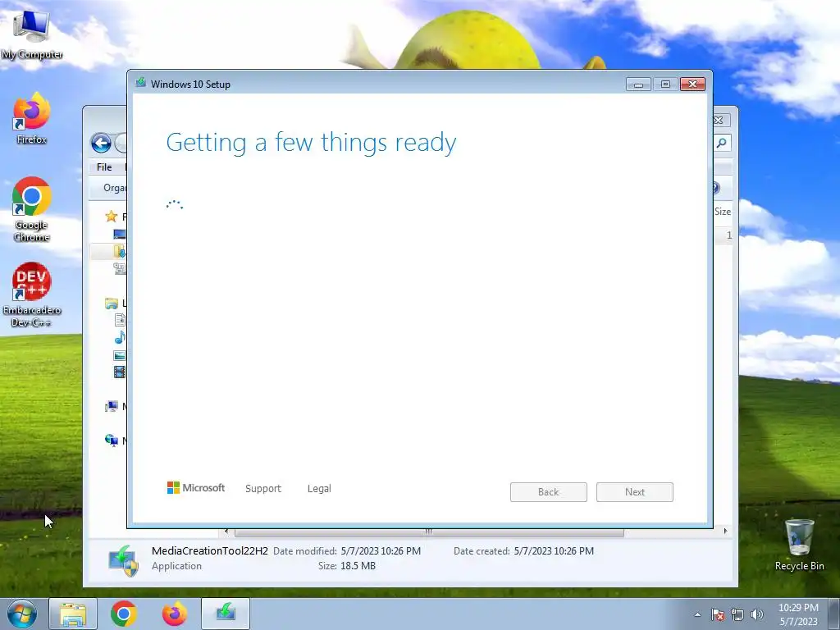The width and height of the screenshot is (840, 630).
Task: Click Date modified value 5/7/2023 10:26 PM
Action: pos(381,550)
